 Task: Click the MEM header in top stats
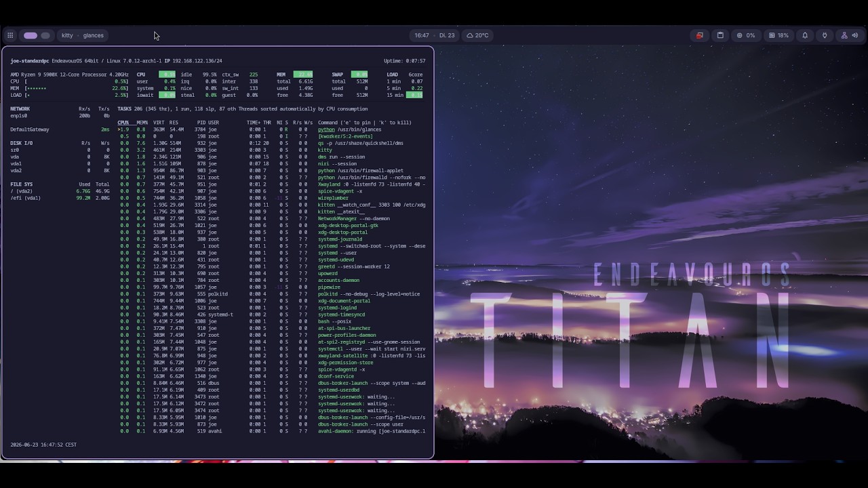[281, 75]
